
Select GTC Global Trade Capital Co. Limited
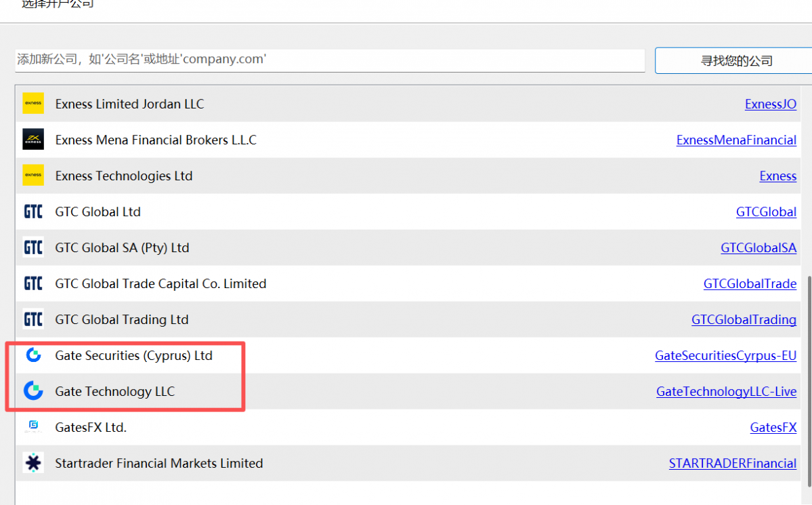[x=161, y=283]
